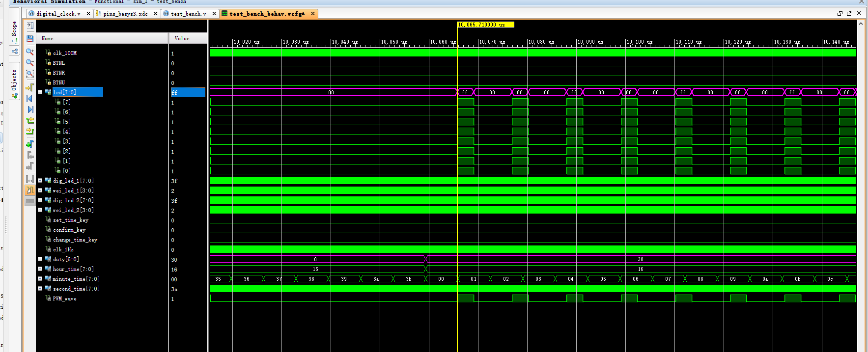Switch to pins_basys3.xdc tab

125,14
